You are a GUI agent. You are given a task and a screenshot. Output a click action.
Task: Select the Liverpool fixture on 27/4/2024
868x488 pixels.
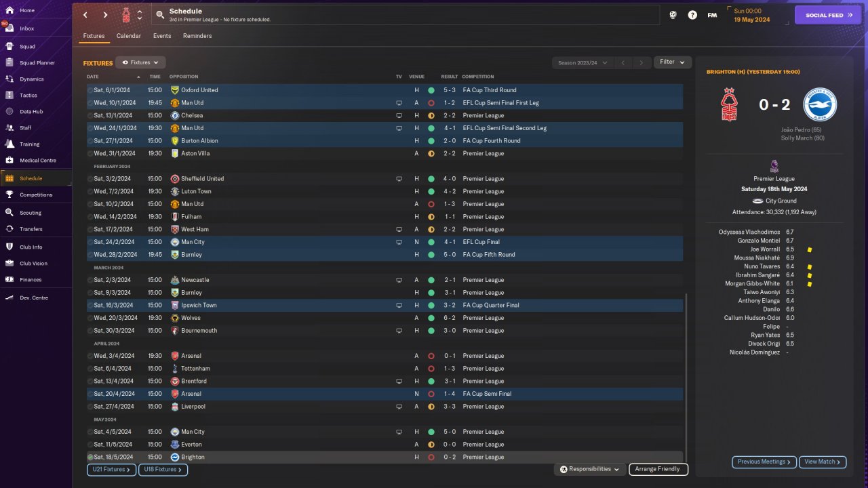coord(385,407)
